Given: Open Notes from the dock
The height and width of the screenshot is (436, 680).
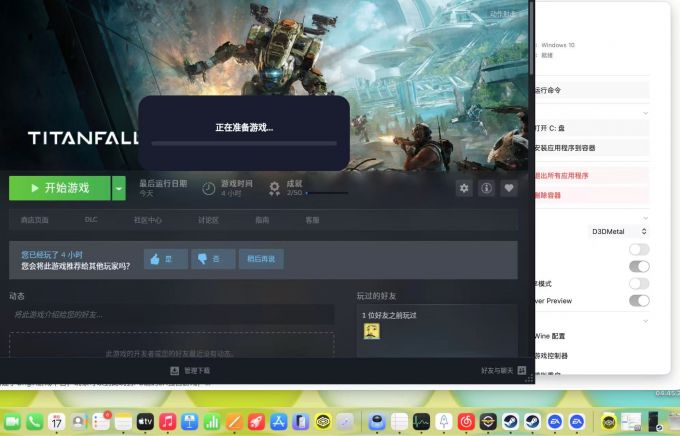Looking at the screenshot, I should [x=123, y=422].
